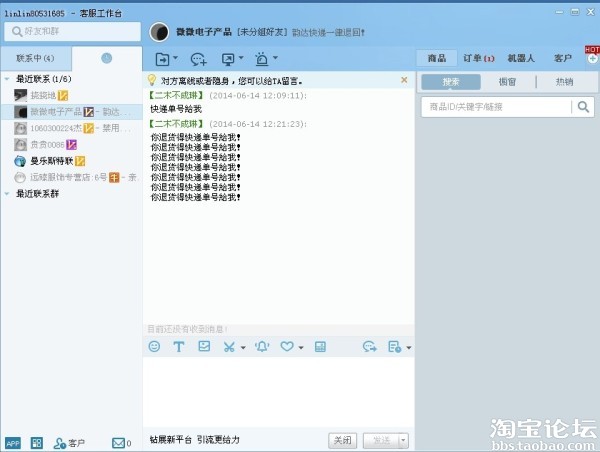Click the 【二木不成琳】 12:09:11 sender name

[176, 95]
